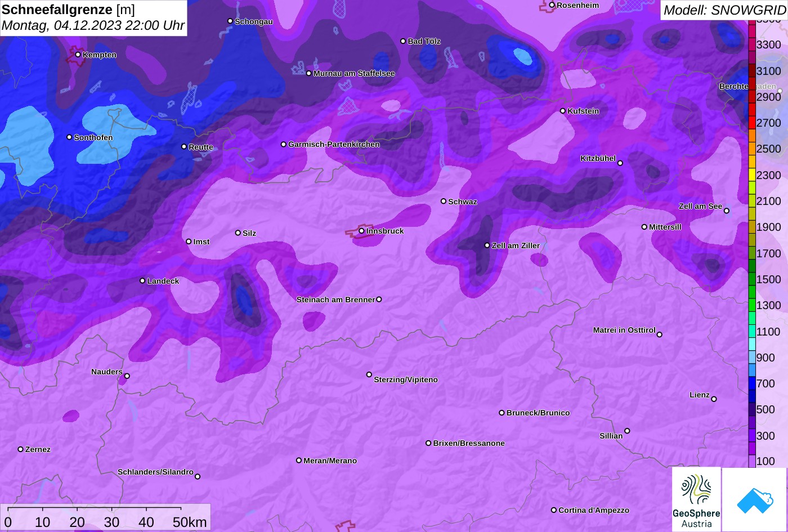
Task: Click the Innsbruck city marker
Action: 361,231
